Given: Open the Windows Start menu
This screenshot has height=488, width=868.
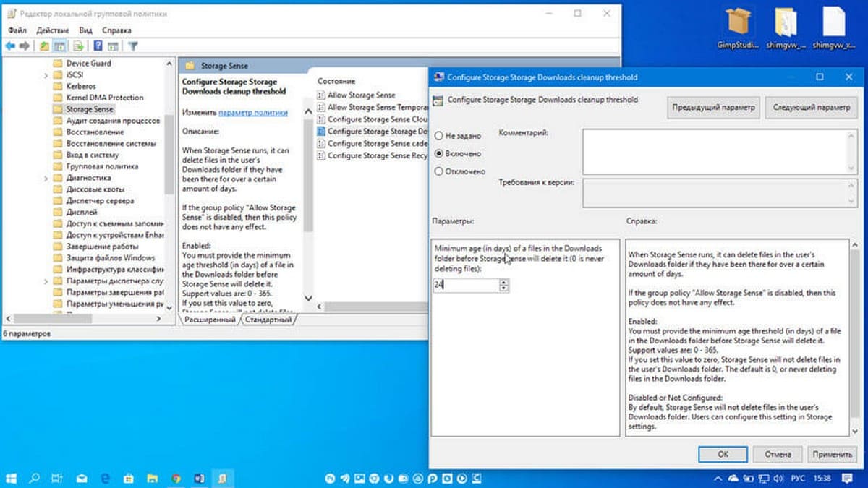Looking at the screenshot, I should click(x=12, y=478).
